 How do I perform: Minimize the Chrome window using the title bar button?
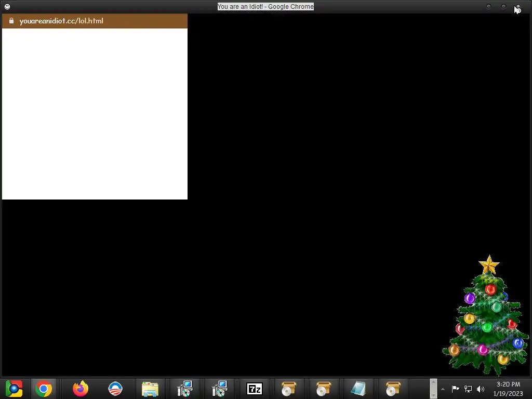coord(488,6)
